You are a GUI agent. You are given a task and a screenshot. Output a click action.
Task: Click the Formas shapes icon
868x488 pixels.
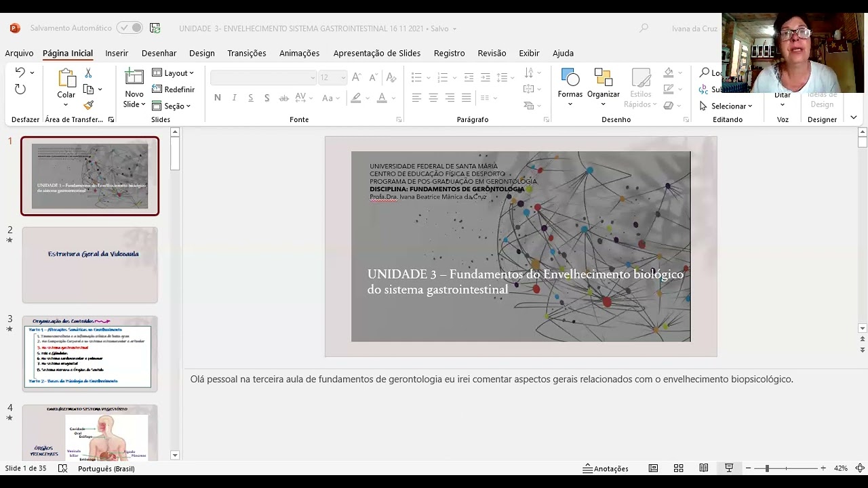pyautogui.click(x=570, y=78)
